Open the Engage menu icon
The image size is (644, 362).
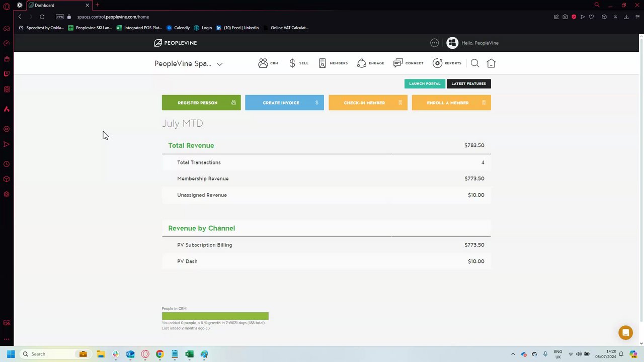[362, 63]
